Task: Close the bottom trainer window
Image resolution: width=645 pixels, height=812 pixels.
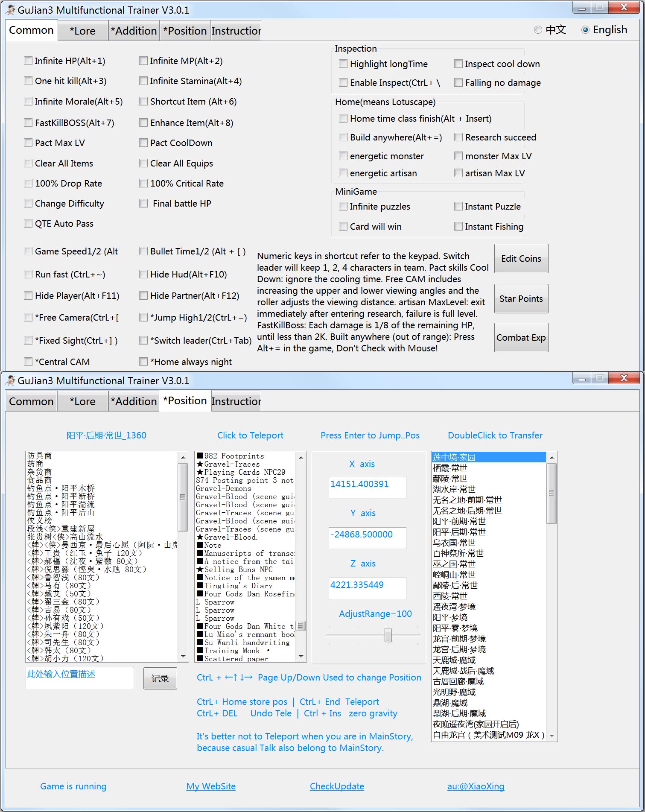Action: 624,378
